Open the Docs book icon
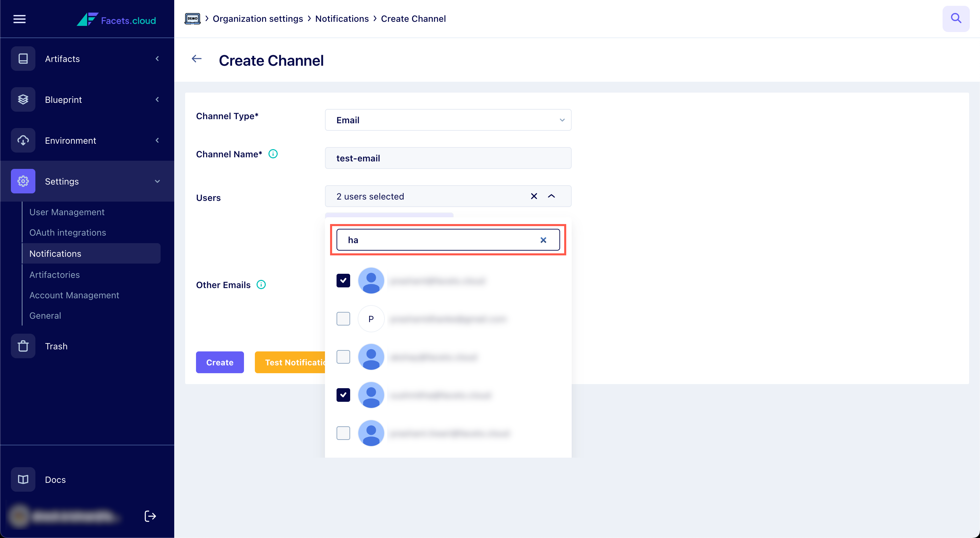The width and height of the screenshot is (980, 538). pyautogui.click(x=23, y=479)
